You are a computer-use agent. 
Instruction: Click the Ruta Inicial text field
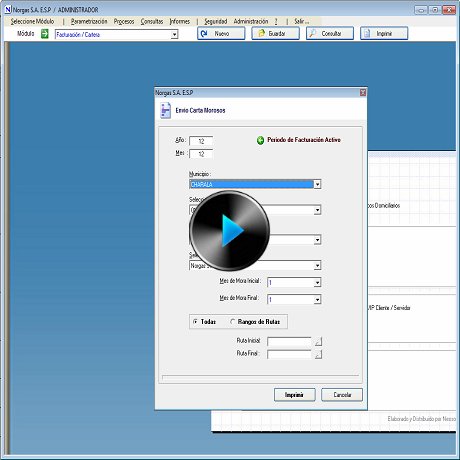pyautogui.click(x=289, y=341)
